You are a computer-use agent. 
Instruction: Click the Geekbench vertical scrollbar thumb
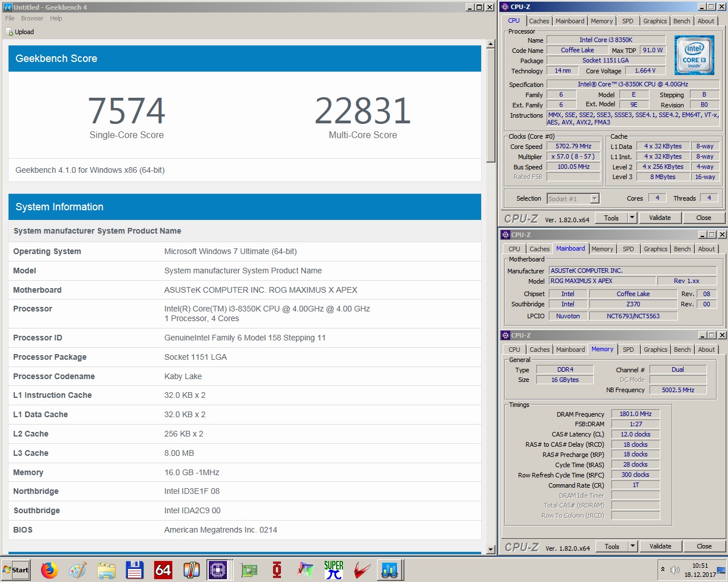click(491, 106)
